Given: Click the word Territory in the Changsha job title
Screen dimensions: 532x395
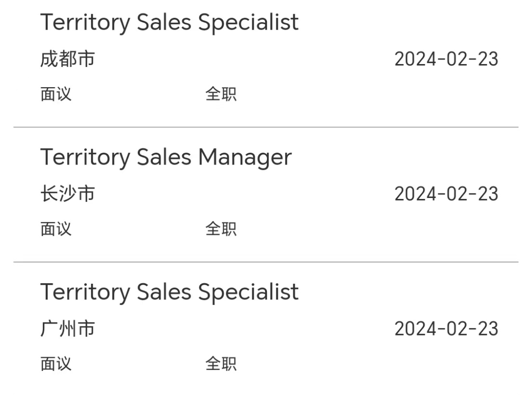Looking at the screenshot, I should (85, 158).
